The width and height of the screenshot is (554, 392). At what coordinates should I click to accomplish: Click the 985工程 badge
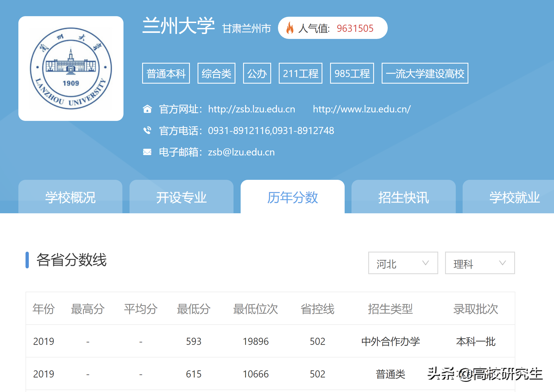[x=352, y=73]
